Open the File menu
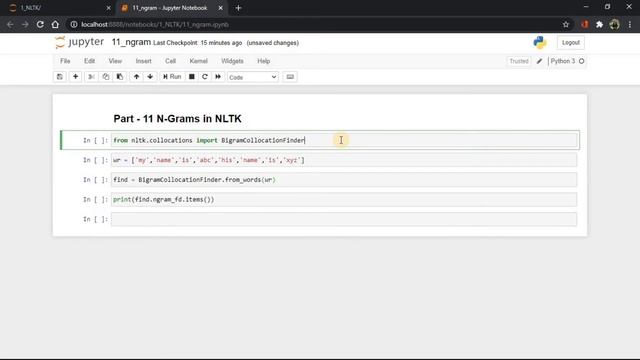The height and width of the screenshot is (360, 640). coord(65,61)
